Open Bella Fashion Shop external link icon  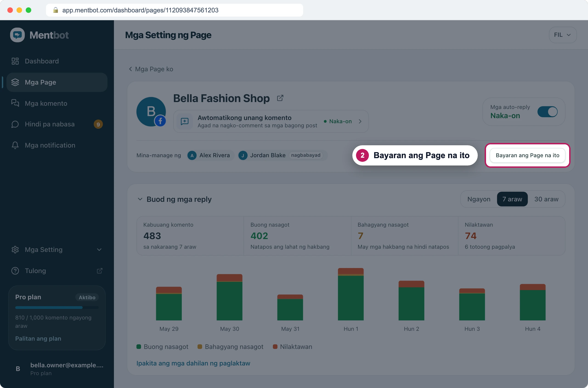[280, 98]
